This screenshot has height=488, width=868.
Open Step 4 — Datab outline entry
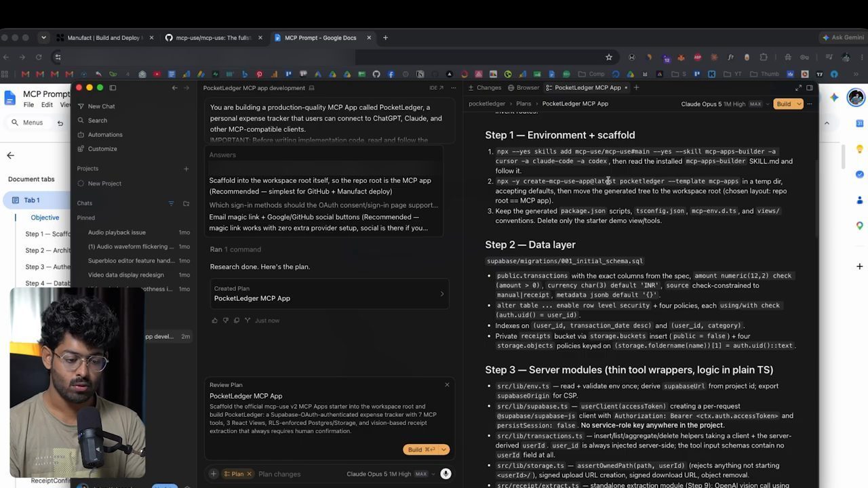47,283
